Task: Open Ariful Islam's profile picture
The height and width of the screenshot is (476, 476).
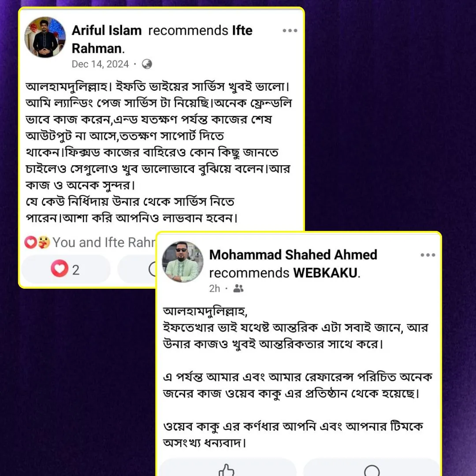Action: (45, 37)
